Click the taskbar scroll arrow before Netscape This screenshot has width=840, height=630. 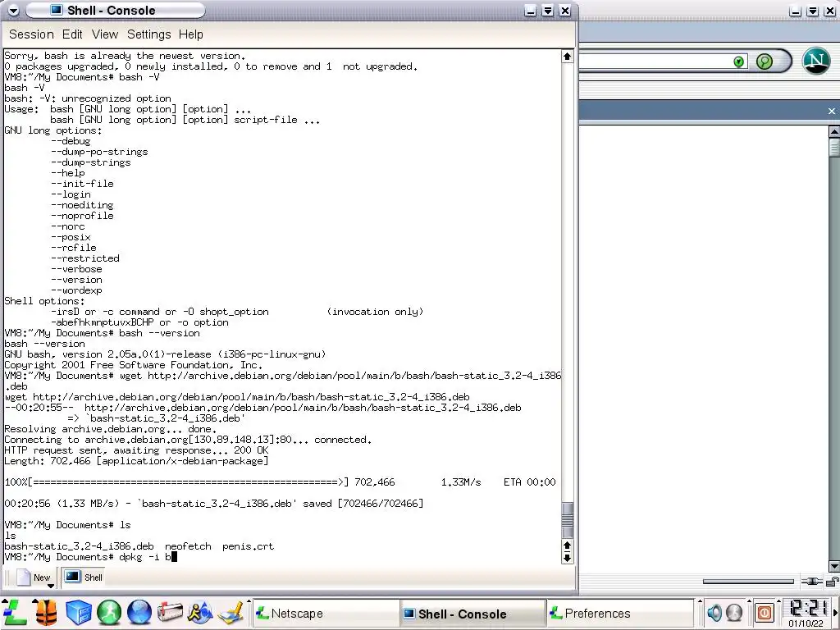[249, 601]
